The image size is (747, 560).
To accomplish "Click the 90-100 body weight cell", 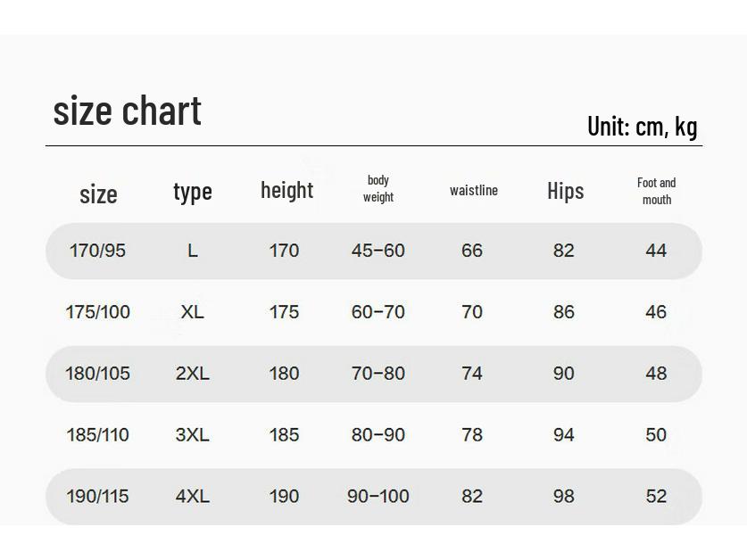I will 378,497.
